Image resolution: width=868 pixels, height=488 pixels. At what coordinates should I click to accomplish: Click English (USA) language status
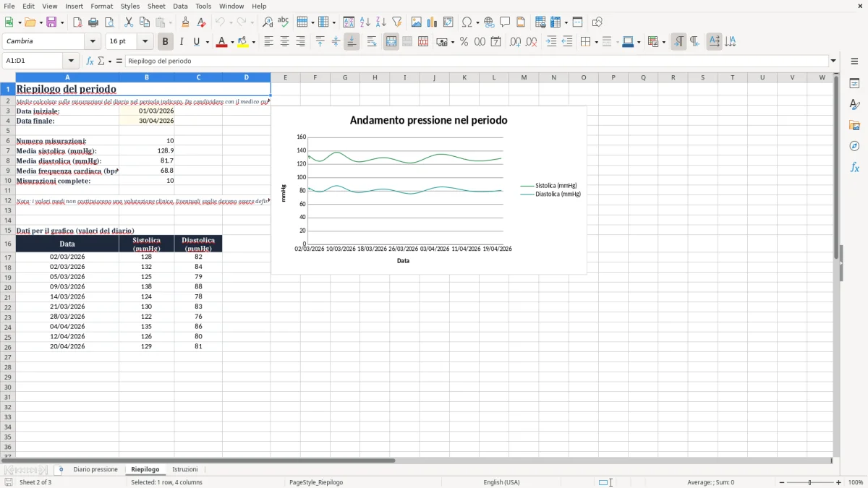click(501, 482)
